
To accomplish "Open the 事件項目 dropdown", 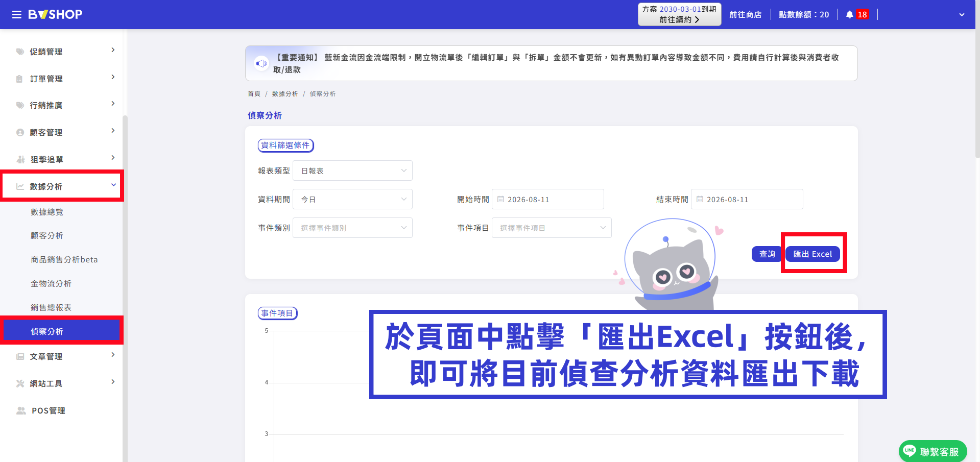I will [x=552, y=228].
